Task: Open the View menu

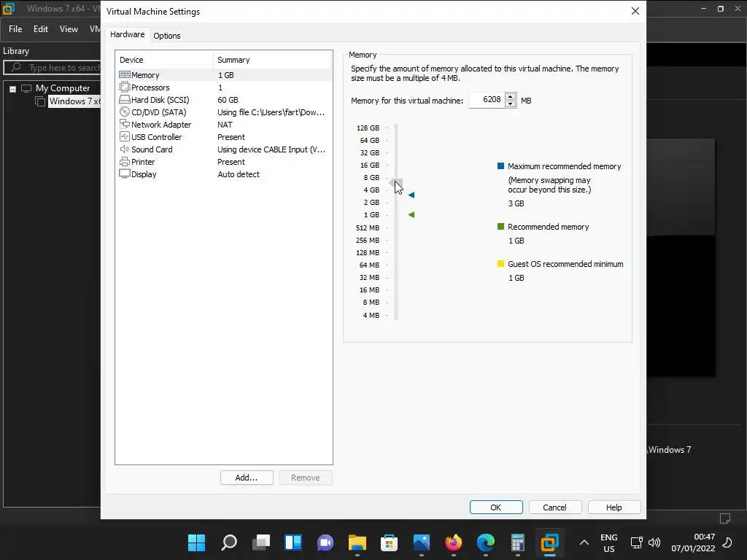Action: [x=69, y=29]
